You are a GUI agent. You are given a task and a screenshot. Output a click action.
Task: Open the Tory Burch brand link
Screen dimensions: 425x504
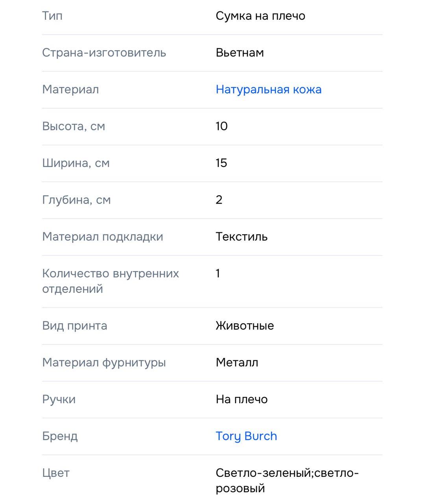(246, 436)
